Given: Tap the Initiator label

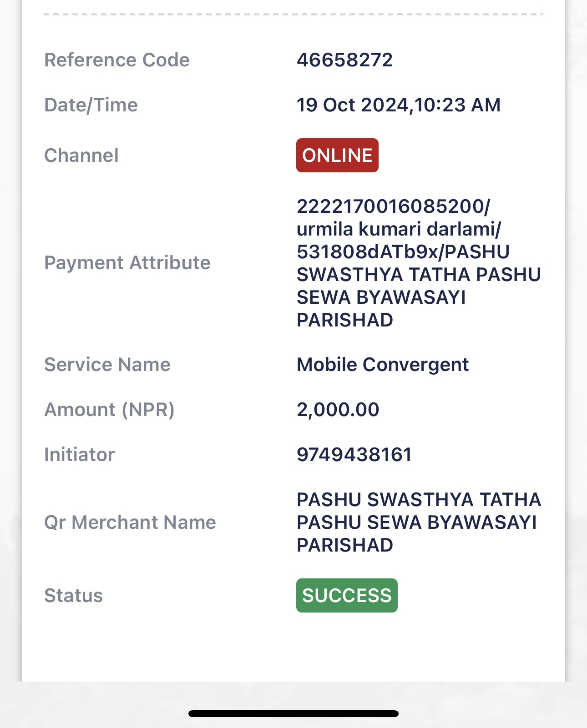Looking at the screenshot, I should point(80,455).
